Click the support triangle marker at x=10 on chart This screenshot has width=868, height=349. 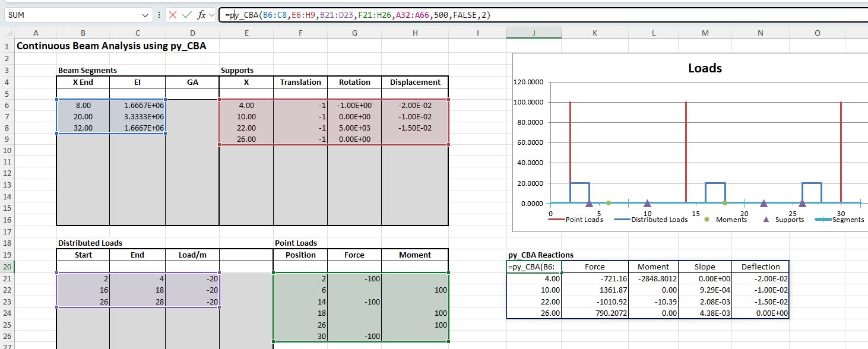click(x=647, y=204)
